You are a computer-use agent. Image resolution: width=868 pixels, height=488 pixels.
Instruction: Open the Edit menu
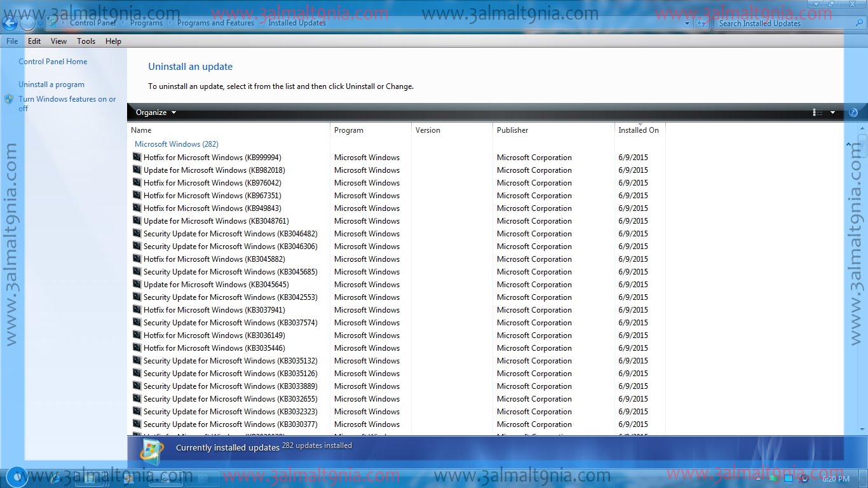[x=34, y=41]
